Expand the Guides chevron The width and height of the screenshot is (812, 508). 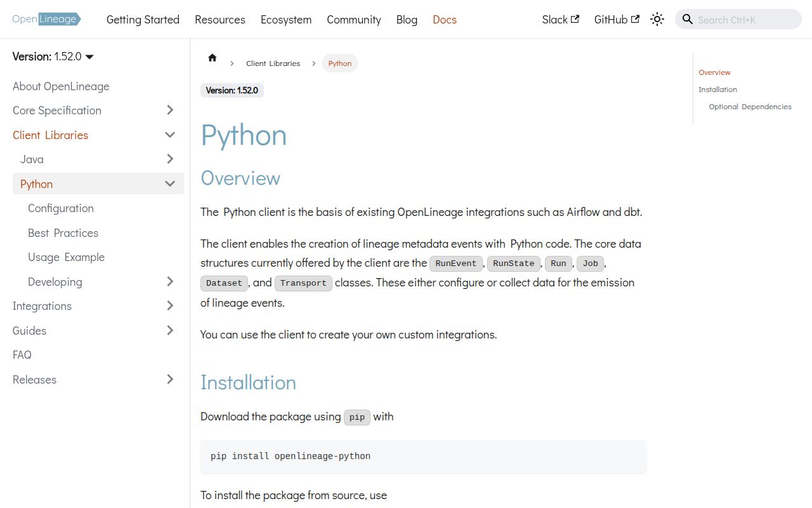[170, 330]
